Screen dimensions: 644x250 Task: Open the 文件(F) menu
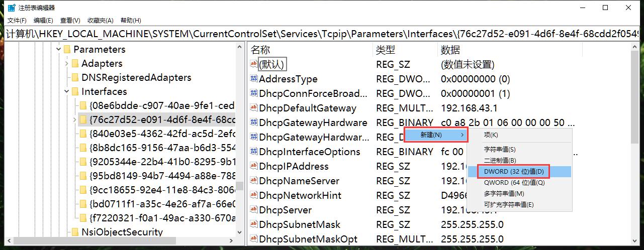coord(17,21)
